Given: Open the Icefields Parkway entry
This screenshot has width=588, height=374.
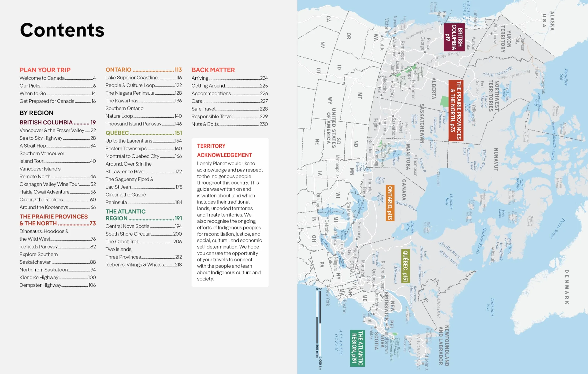Looking at the screenshot, I should pyautogui.click(x=58, y=247).
